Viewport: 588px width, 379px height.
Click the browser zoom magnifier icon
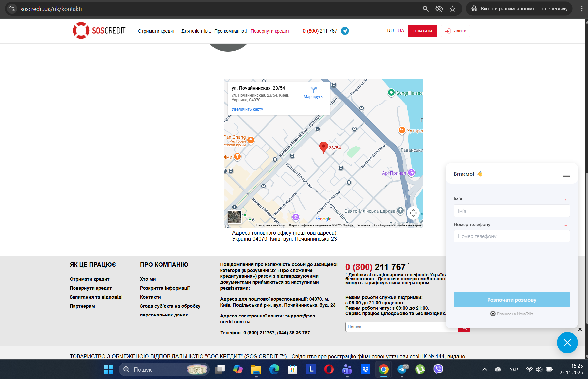(x=426, y=9)
